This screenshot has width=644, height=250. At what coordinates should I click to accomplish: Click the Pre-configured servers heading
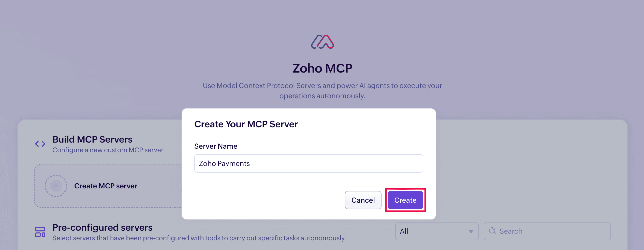coord(102,228)
